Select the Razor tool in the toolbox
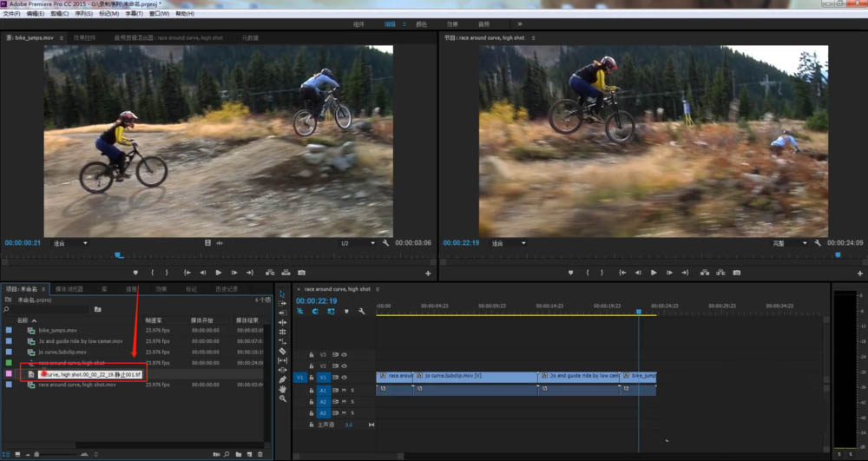 [283, 351]
